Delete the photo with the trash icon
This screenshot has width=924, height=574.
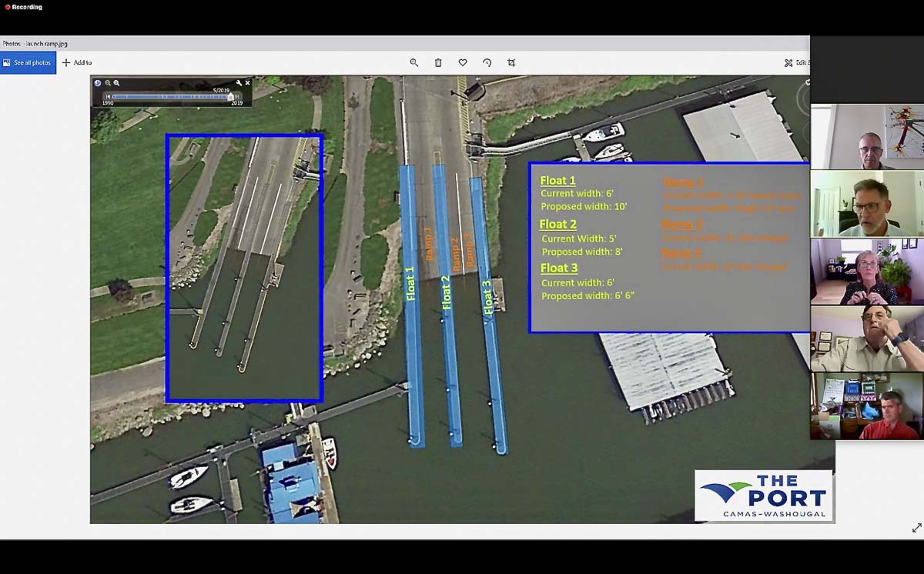438,62
